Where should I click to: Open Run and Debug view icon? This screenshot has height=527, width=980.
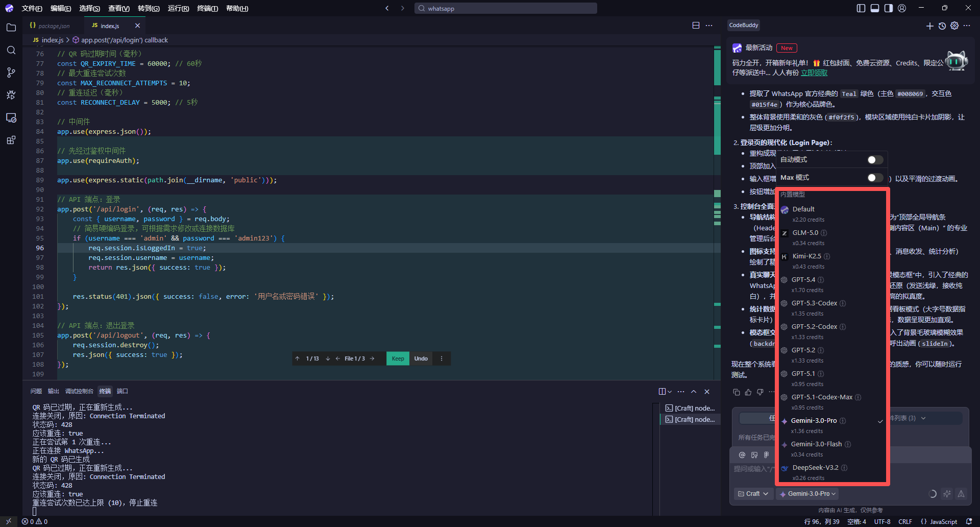(x=11, y=95)
